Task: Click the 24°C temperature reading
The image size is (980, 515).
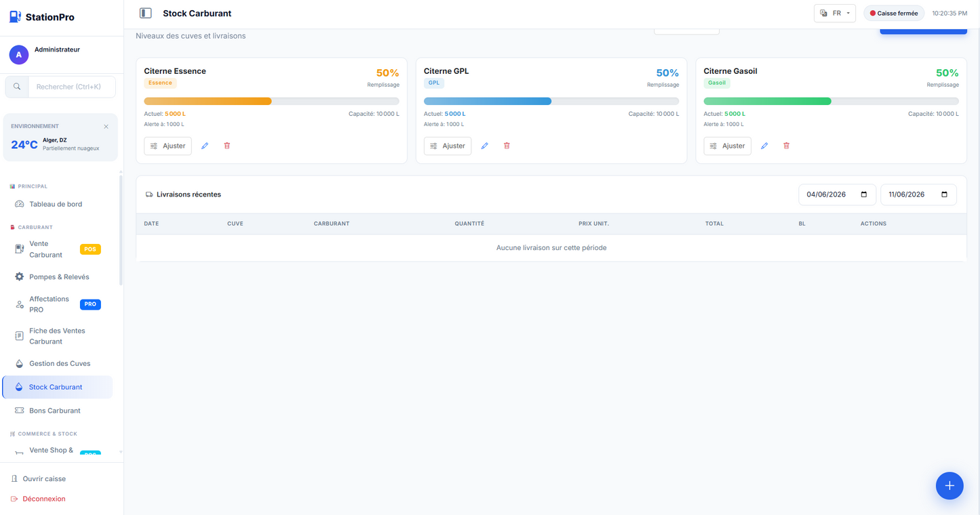Action: (x=24, y=144)
